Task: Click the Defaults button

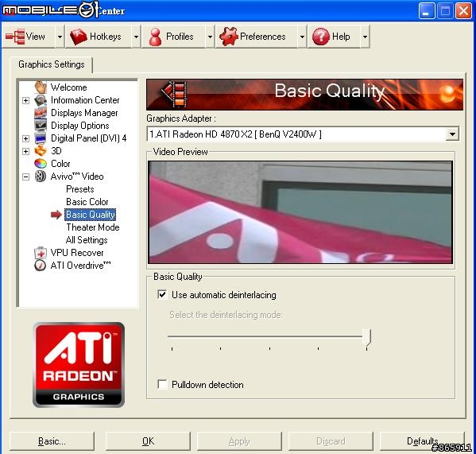Action: (422, 441)
